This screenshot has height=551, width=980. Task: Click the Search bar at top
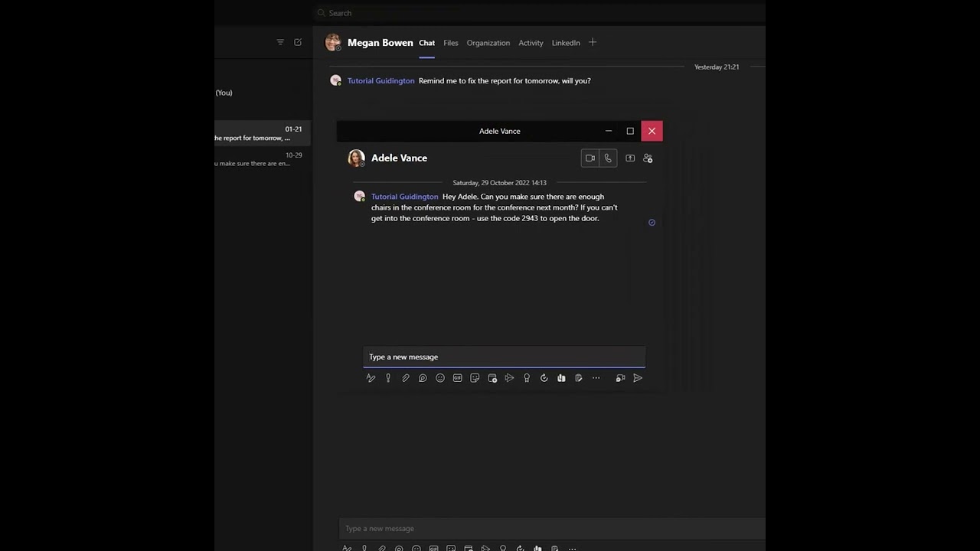click(x=540, y=13)
